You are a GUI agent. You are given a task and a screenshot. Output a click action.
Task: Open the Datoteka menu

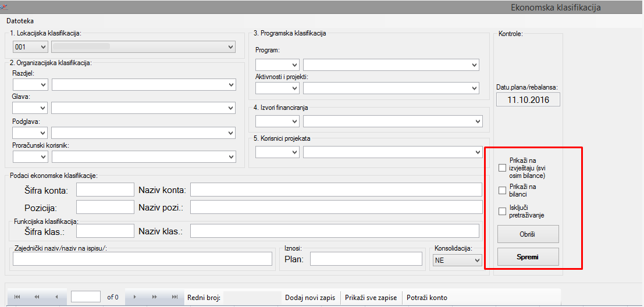point(20,21)
